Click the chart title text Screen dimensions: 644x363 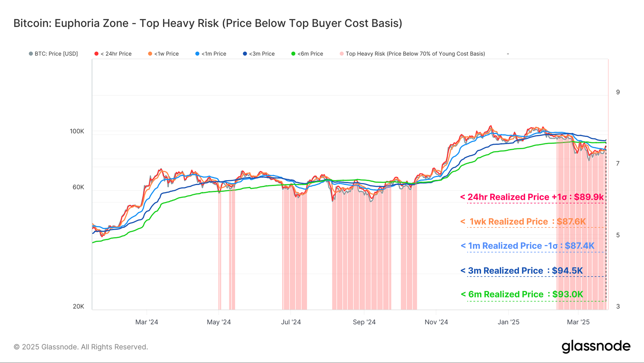[x=208, y=23]
